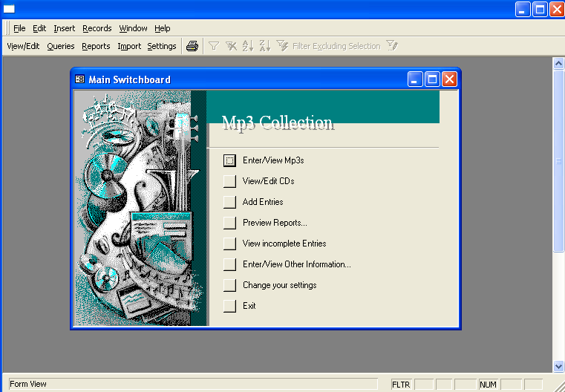
Task: Click the printer icon in toolbar
Action: click(x=192, y=46)
